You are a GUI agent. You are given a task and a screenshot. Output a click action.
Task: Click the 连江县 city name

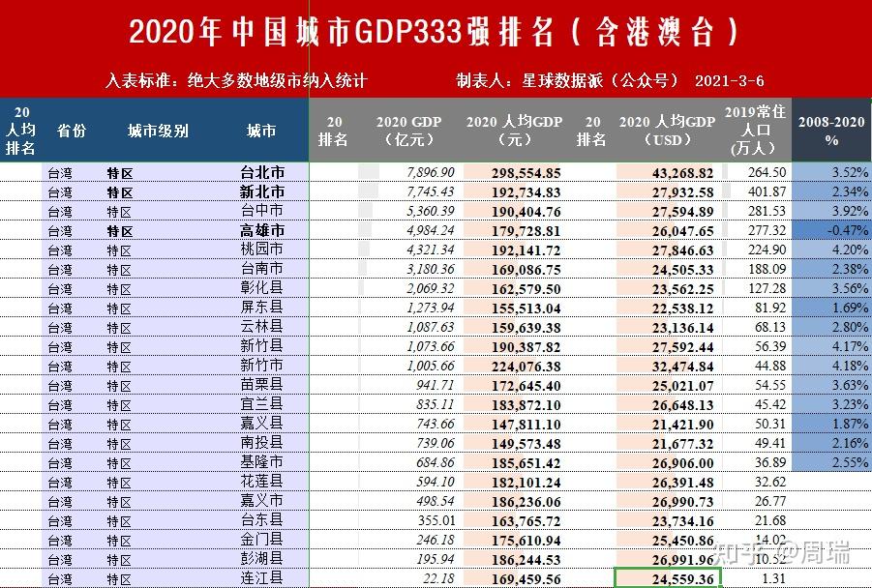point(260,575)
